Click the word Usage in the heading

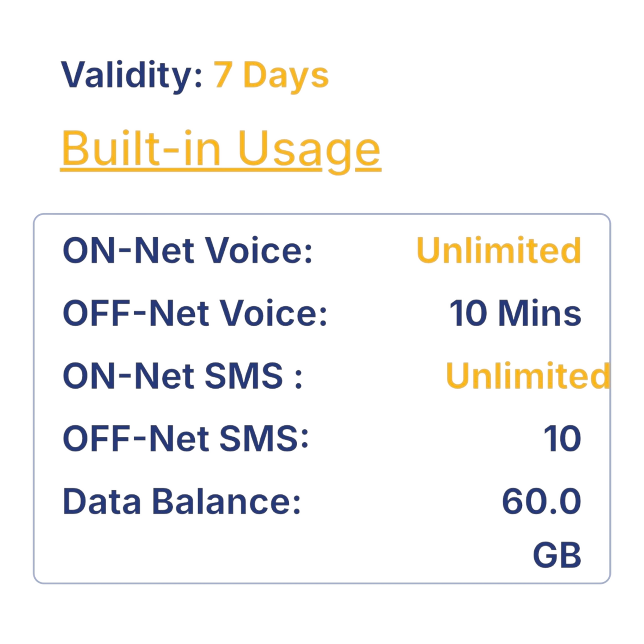pyautogui.click(x=309, y=149)
